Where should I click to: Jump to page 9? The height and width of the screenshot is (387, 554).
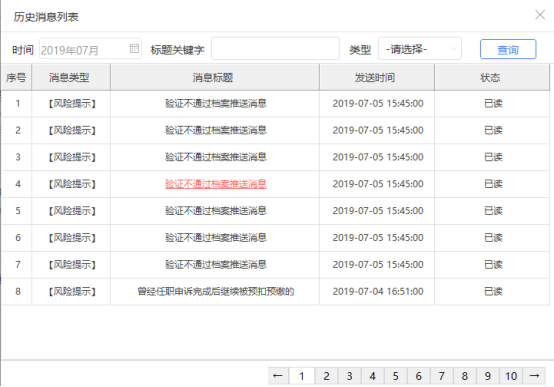tap(488, 376)
